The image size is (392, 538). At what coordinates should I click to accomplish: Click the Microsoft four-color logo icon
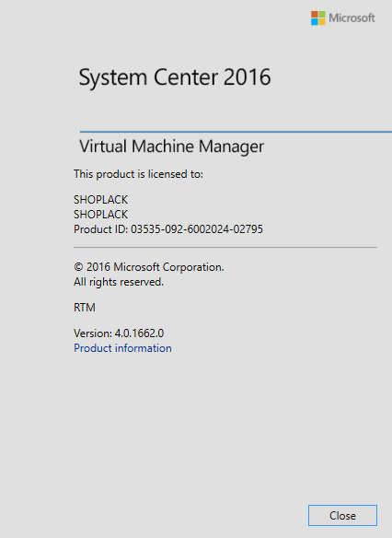(x=318, y=18)
